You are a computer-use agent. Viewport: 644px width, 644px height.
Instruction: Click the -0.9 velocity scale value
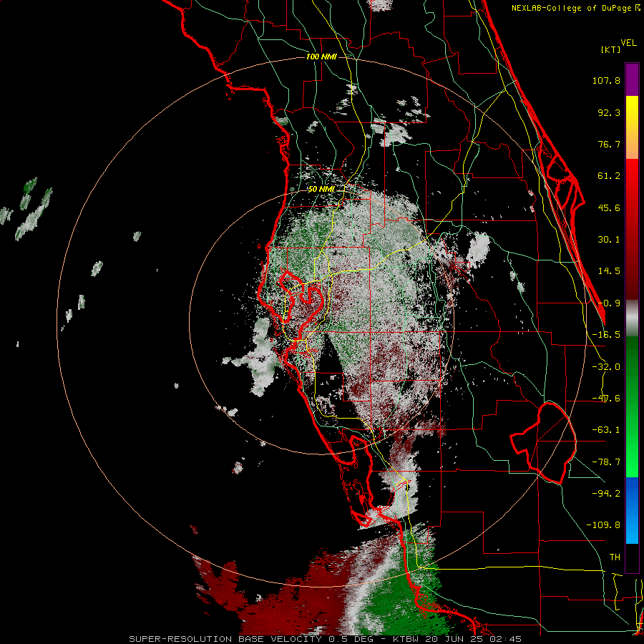(x=609, y=303)
